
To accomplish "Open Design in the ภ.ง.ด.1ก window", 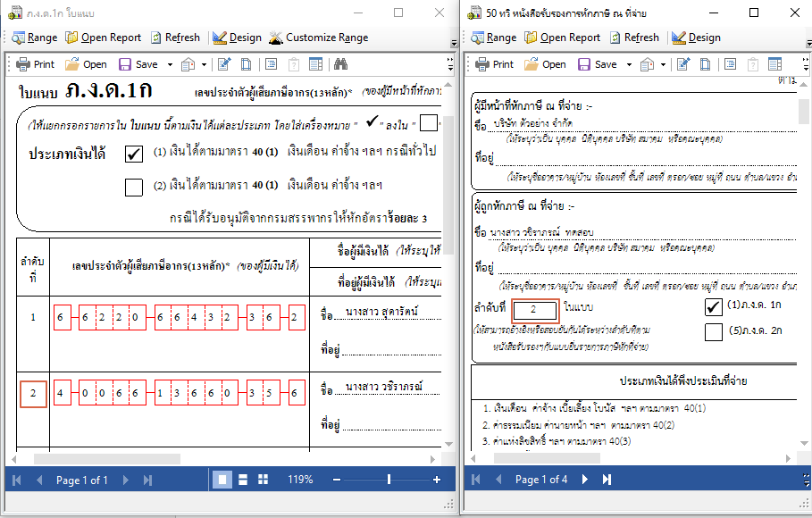I will click(x=237, y=38).
